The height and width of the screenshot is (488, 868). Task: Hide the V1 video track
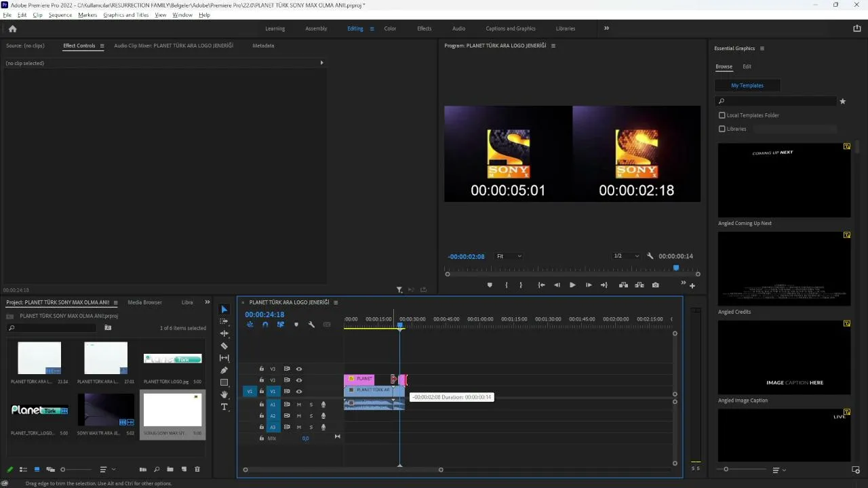(x=298, y=392)
